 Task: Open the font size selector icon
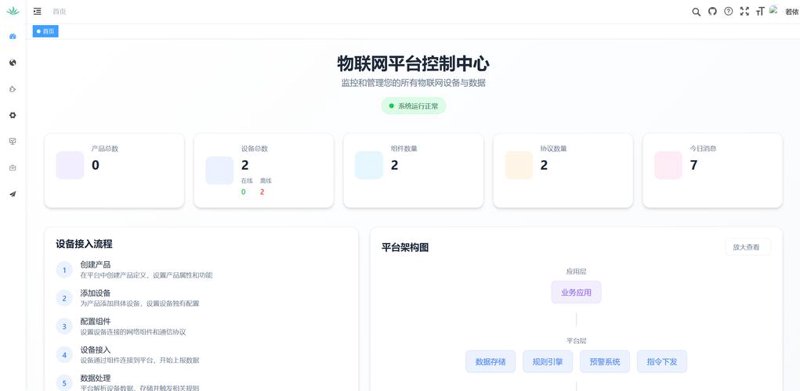pos(760,11)
